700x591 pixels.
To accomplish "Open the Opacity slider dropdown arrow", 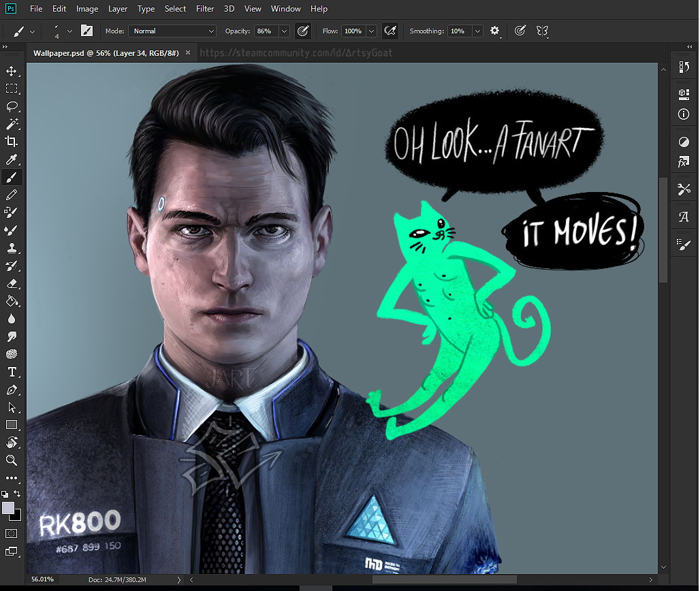I will [x=284, y=31].
